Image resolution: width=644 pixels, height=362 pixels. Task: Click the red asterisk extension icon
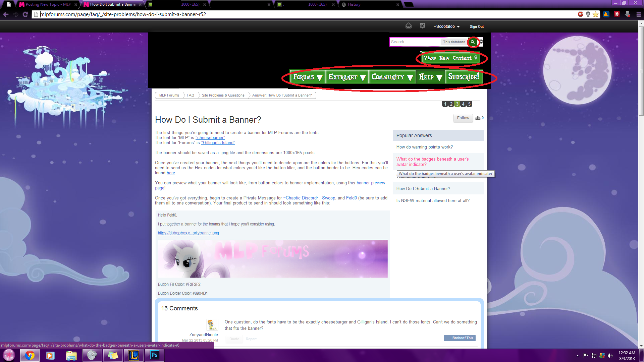617,14
